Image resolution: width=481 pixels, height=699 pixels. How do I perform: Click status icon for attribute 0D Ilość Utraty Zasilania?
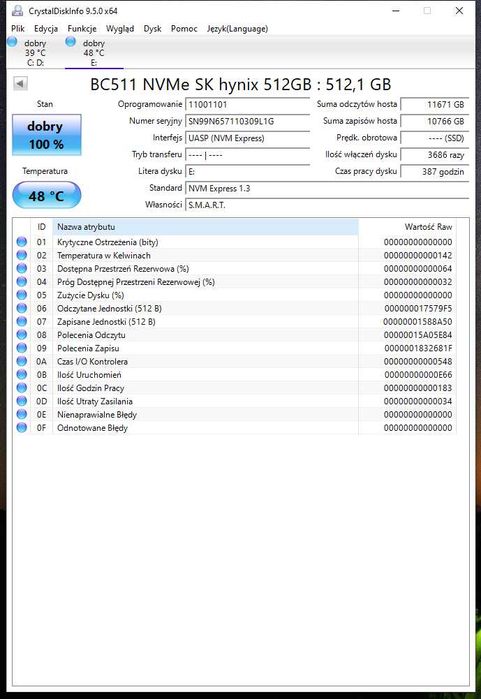(21, 401)
